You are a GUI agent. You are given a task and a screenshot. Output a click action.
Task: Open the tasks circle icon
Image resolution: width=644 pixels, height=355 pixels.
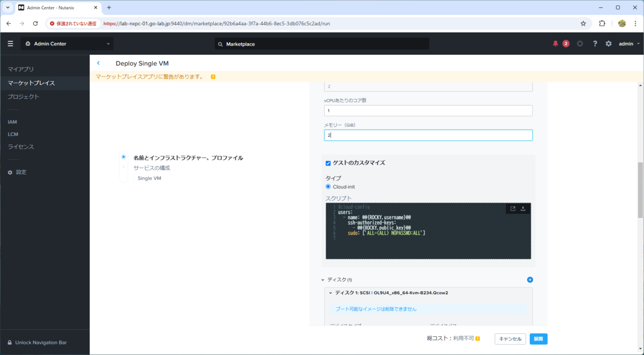pyautogui.click(x=580, y=44)
